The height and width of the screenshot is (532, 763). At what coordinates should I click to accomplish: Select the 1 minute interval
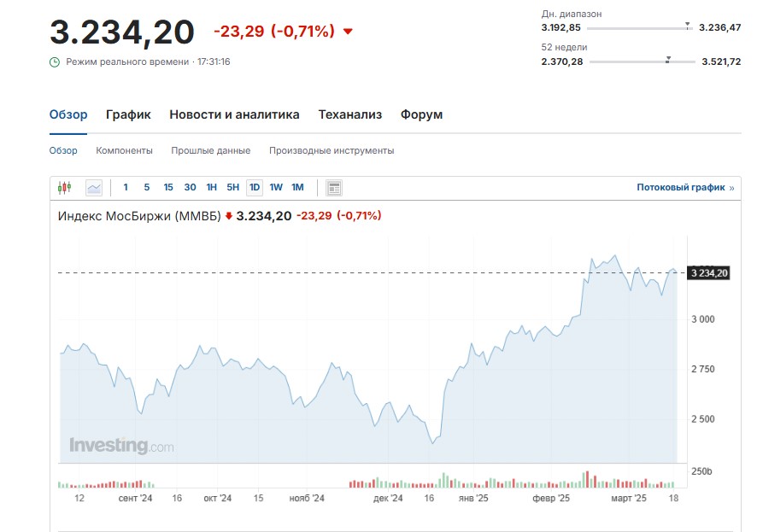click(x=126, y=187)
